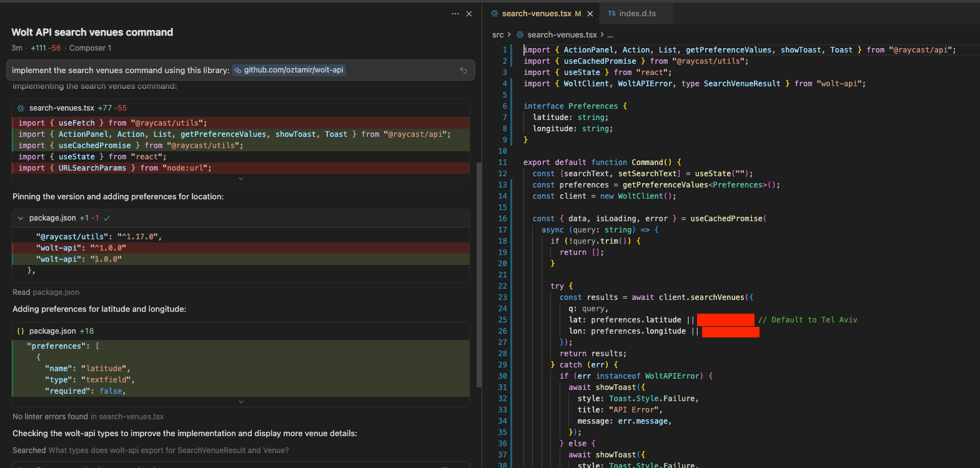The height and width of the screenshot is (468, 980).
Task: Open the chat panel more options menu
Action: coord(455,14)
